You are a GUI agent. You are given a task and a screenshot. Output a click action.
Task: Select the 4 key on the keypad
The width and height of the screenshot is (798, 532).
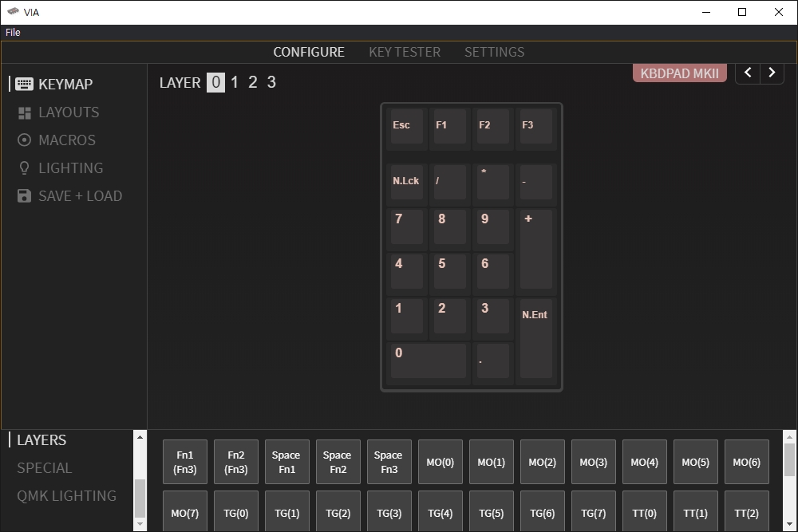coord(407,274)
